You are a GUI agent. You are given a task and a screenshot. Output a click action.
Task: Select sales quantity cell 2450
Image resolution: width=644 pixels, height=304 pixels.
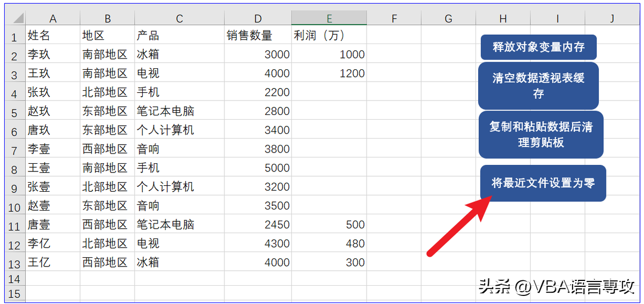258,225
